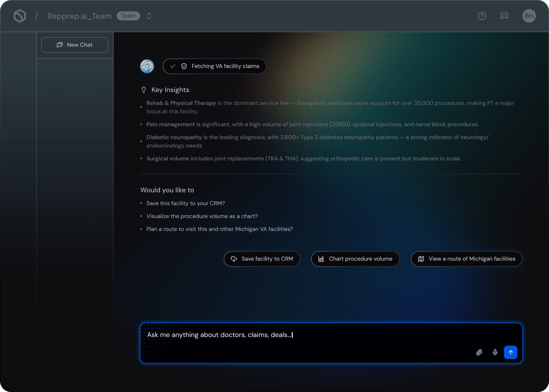Click the Repprep.ai_Team breadcrumb name
Screen dimensions: 549x392
[80, 16]
